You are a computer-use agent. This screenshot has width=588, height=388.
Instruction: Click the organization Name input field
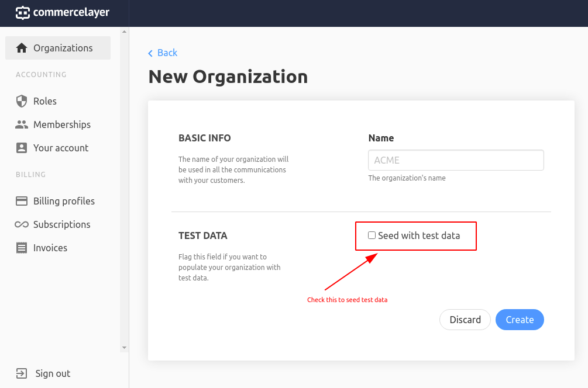(x=455, y=160)
